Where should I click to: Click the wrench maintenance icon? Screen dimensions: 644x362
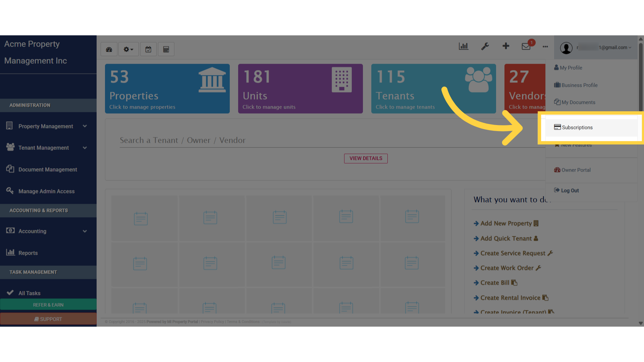click(x=485, y=46)
